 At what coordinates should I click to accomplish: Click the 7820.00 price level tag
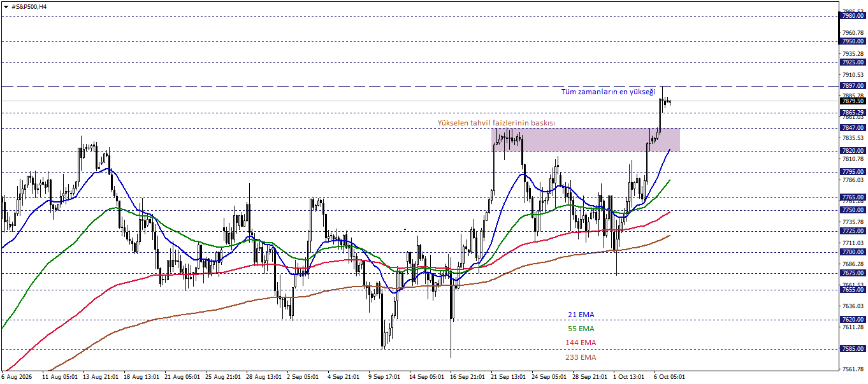tap(853, 151)
